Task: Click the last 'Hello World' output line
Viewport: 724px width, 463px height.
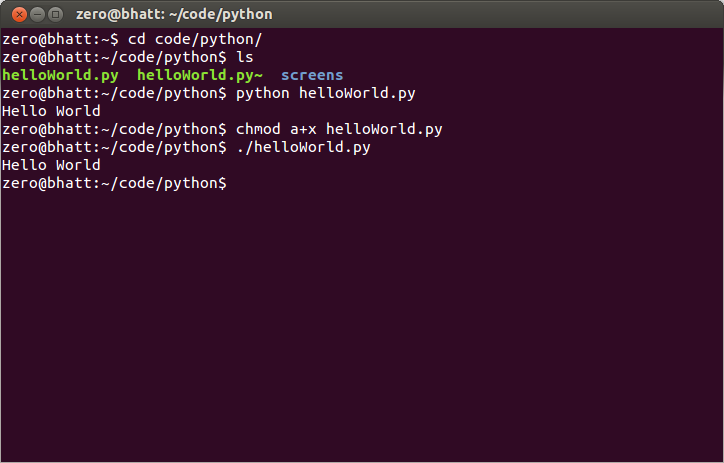Action: [51, 165]
